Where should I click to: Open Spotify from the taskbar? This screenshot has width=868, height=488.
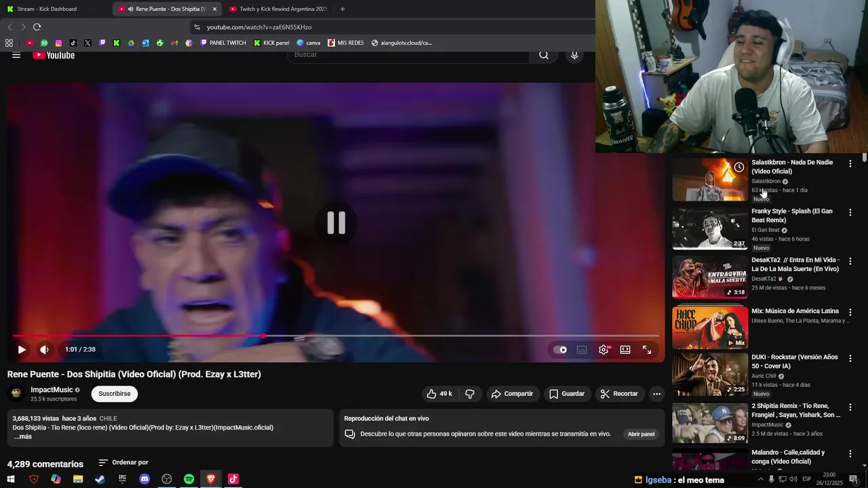pos(189,479)
